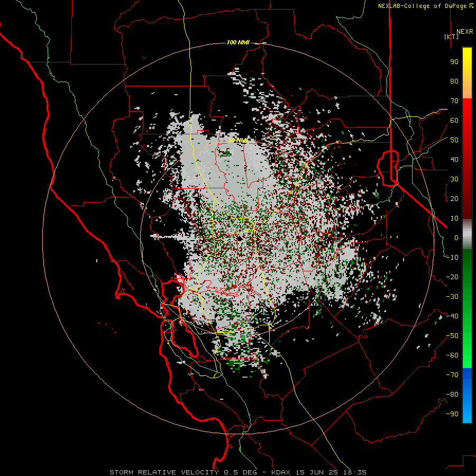Click the KDAX radar site identifier
This screenshot has width=476, height=476.
[281, 472]
